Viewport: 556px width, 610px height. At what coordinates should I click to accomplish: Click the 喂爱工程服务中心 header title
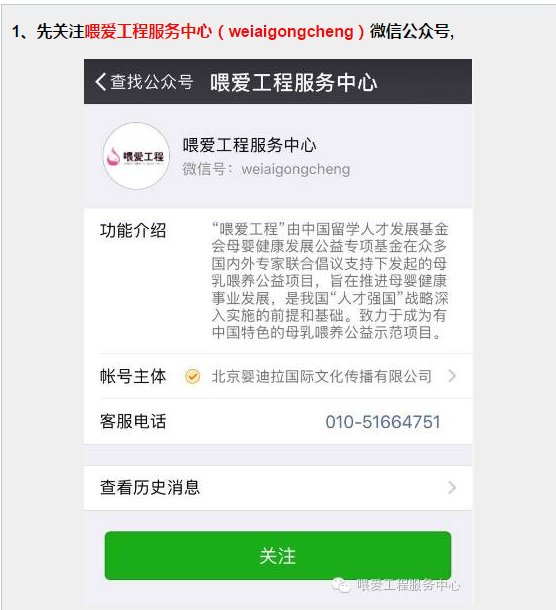[294, 82]
